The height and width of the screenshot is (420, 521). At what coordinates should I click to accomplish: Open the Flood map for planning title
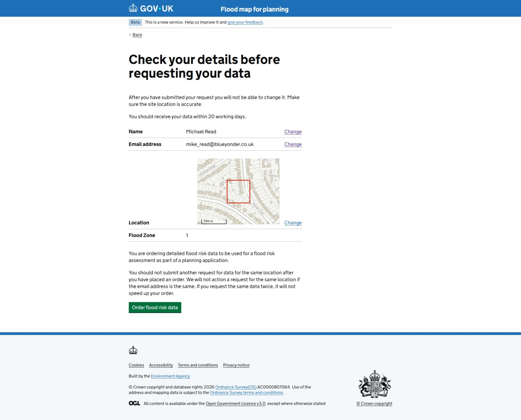coord(254,9)
